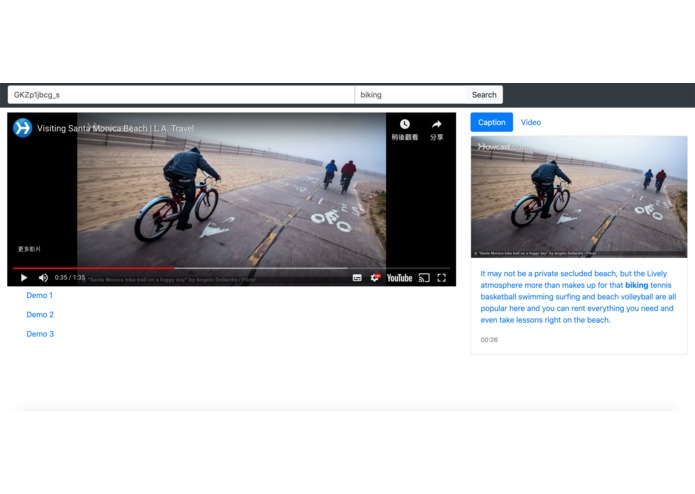Click the more videos label in player
Viewport: 695px width, 494px height.
click(29, 249)
